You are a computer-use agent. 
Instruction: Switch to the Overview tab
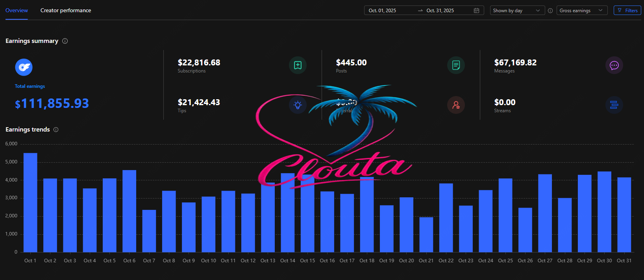[17, 10]
